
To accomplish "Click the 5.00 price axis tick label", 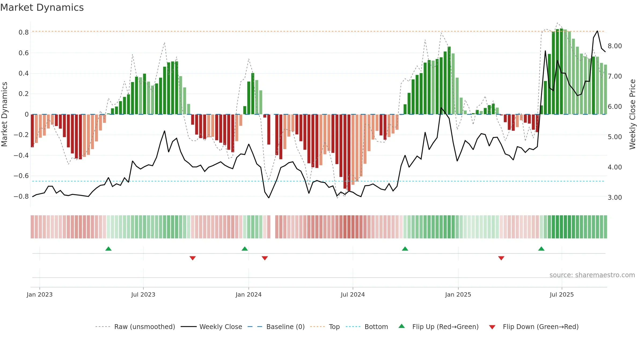I will [x=615, y=137].
